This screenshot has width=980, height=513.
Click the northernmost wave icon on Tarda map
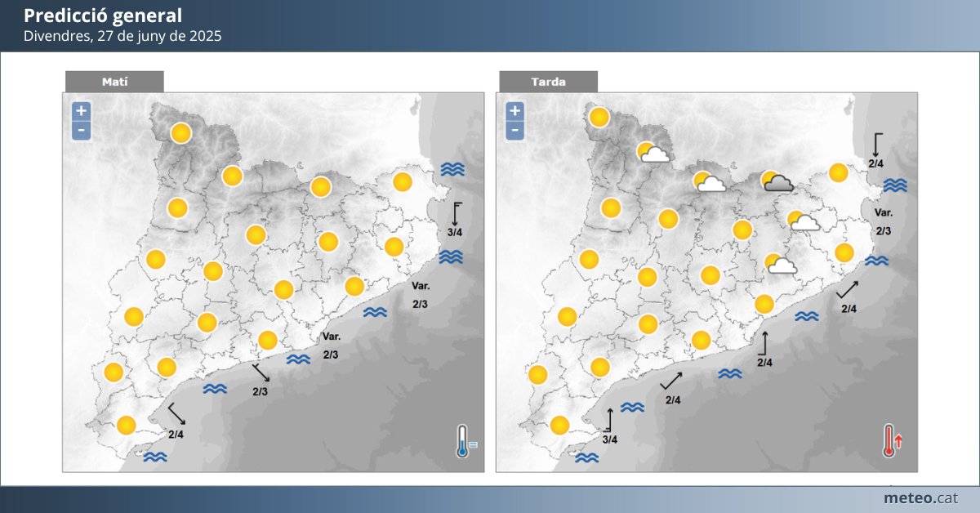(895, 185)
